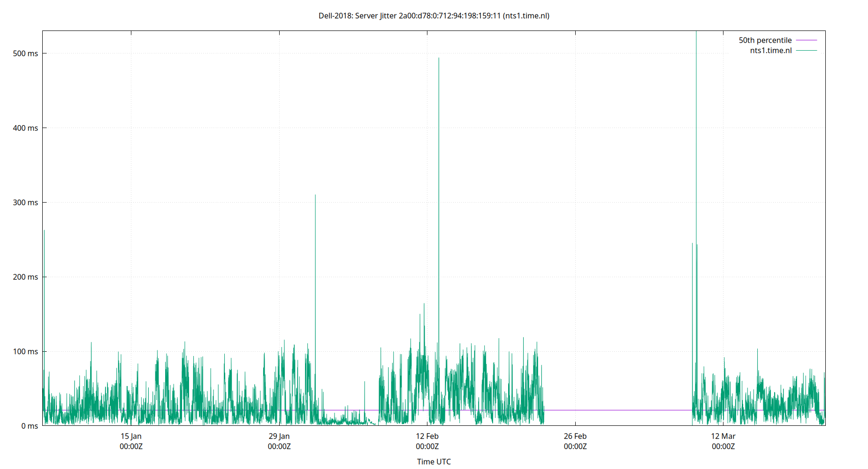Viewport: 868px width, 469px height.
Task: Click the chart title text
Action: (x=434, y=15)
